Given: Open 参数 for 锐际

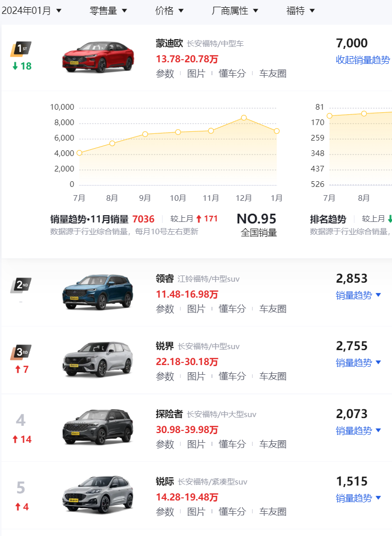Looking at the screenshot, I should tap(165, 512).
